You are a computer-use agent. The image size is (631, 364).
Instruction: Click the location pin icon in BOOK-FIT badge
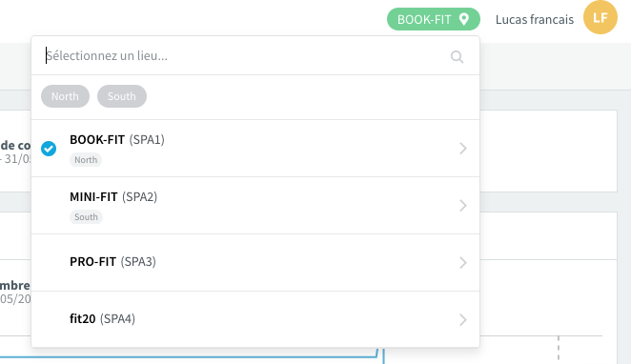coord(464,19)
